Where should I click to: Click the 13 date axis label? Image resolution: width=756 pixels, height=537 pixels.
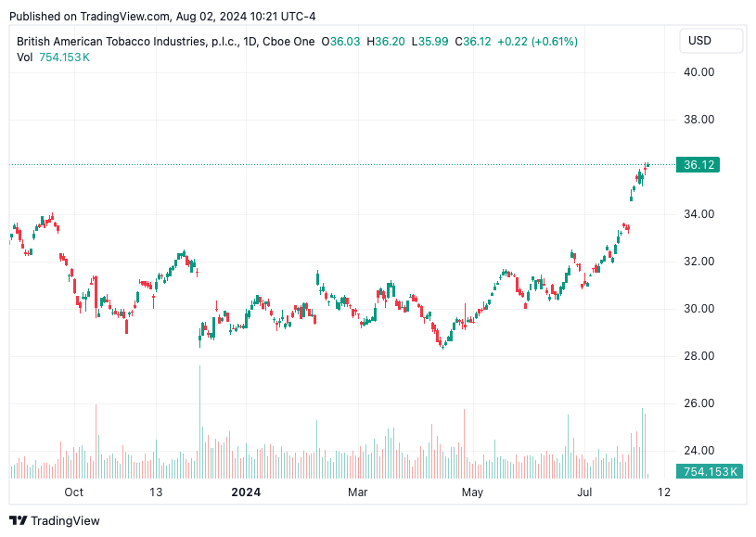156,492
